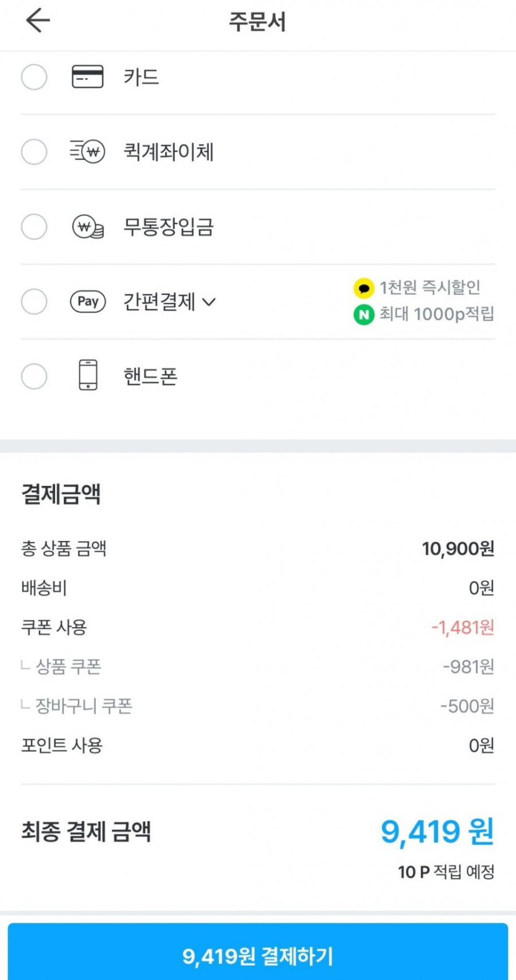Go back using the arrow icon
This screenshot has height=980, width=516.
[38, 21]
